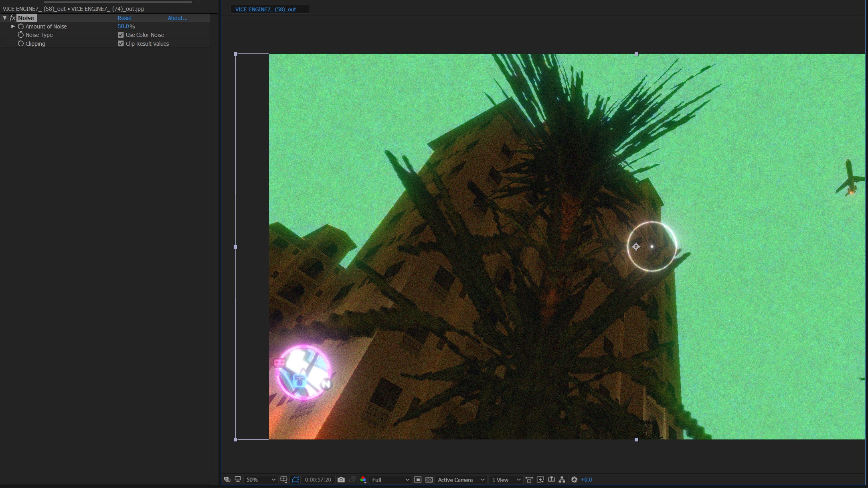Click Amount of Noise stopwatch
Viewport: 868px width, 488px height.
click(21, 26)
